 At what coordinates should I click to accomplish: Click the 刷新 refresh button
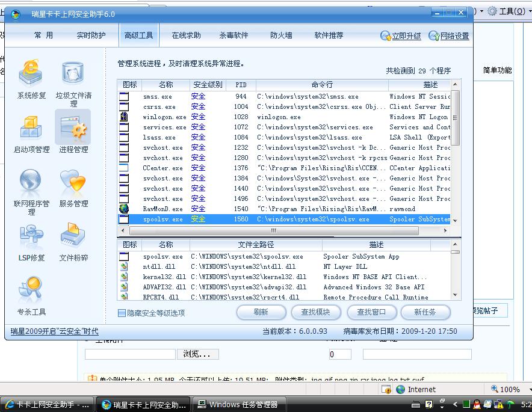[x=261, y=312]
